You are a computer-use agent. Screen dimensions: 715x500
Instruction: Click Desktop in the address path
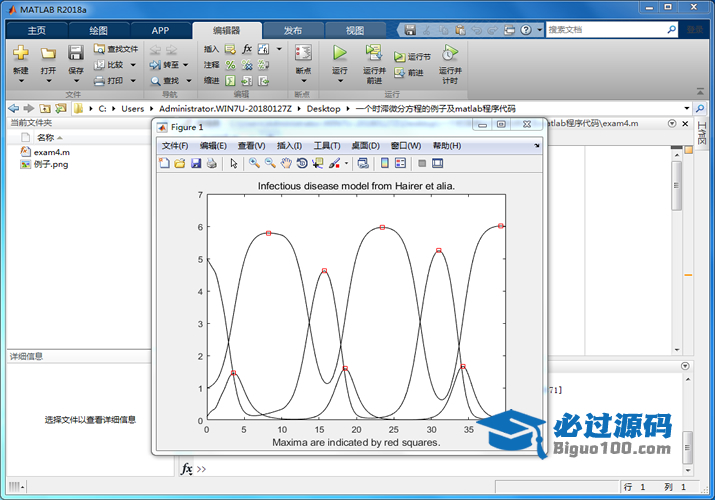pos(323,108)
